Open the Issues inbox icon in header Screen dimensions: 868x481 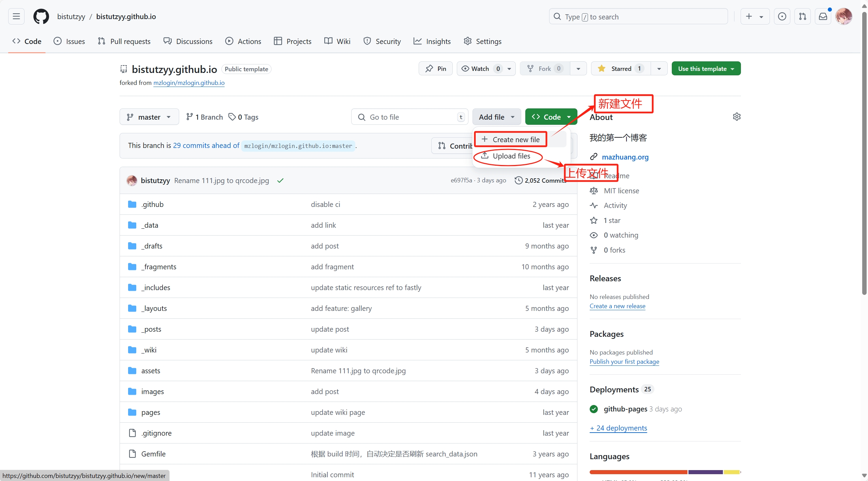coord(782,16)
